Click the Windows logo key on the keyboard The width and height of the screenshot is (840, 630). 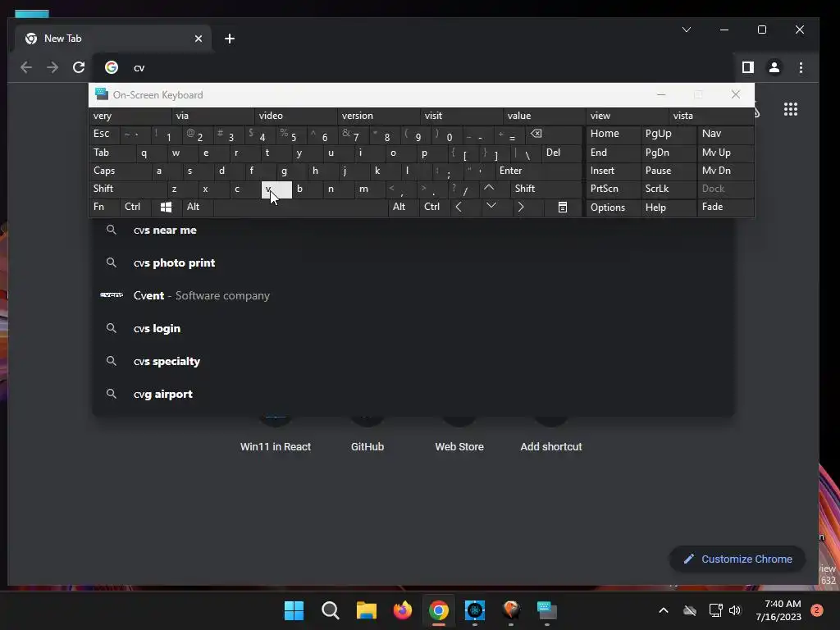(166, 207)
